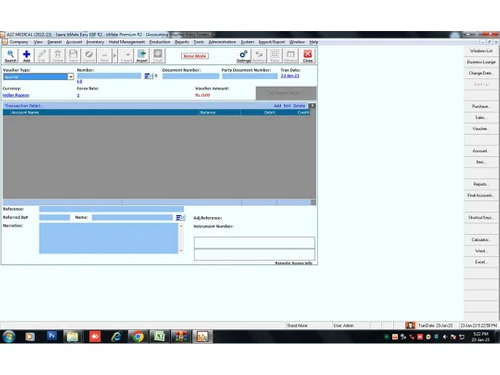Click the Print toolbar icon

coord(104,56)
